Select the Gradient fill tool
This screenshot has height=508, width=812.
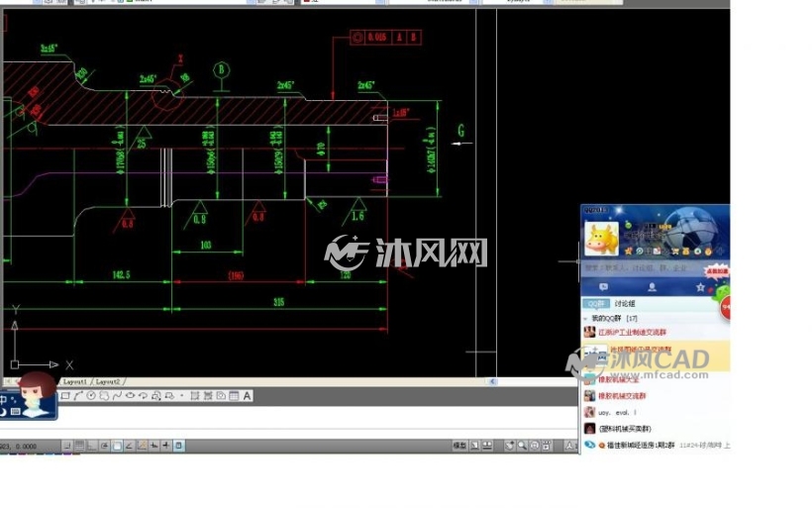click(x=208, y=396)
